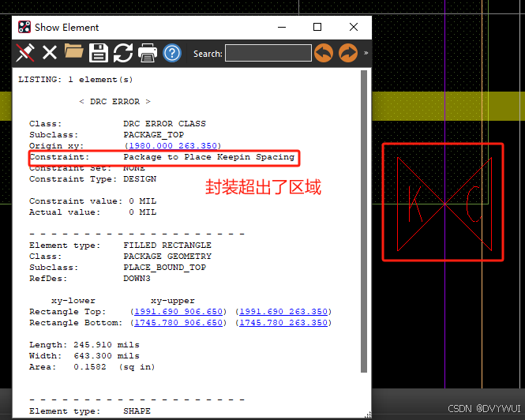Search forward with the right orange arrow
The image size is (525, 420).
click(x=348, y=53)
